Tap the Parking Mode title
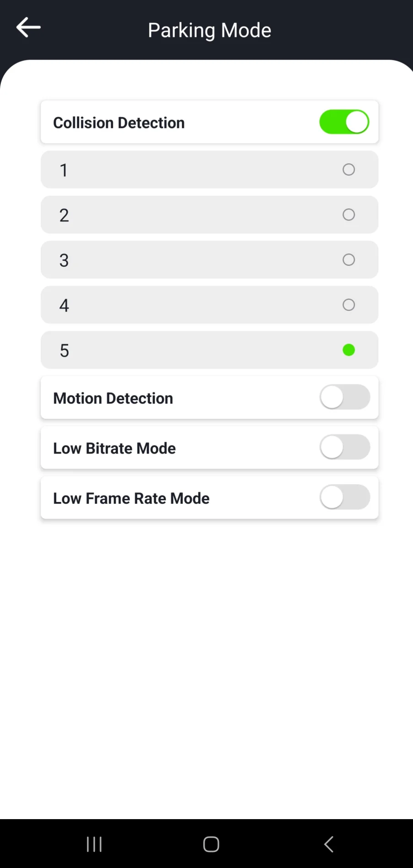Viewport: 413px width, 868px height. coord(209,31)
